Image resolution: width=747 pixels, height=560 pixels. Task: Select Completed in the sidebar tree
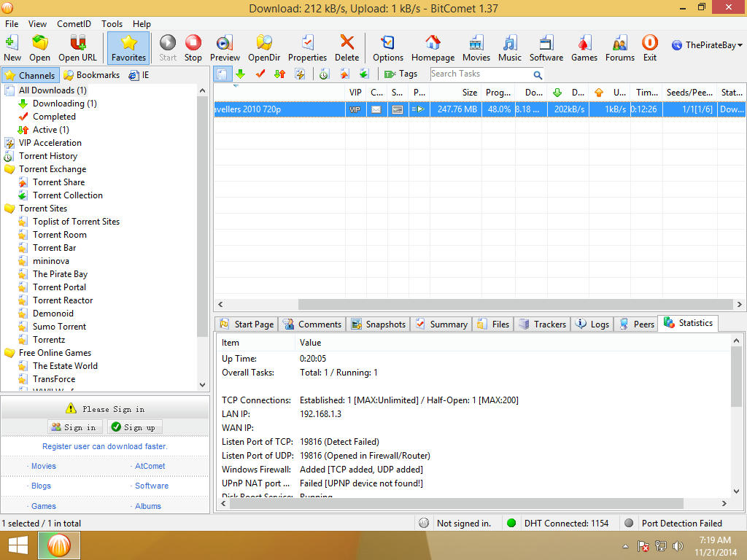tap(54, 117)
